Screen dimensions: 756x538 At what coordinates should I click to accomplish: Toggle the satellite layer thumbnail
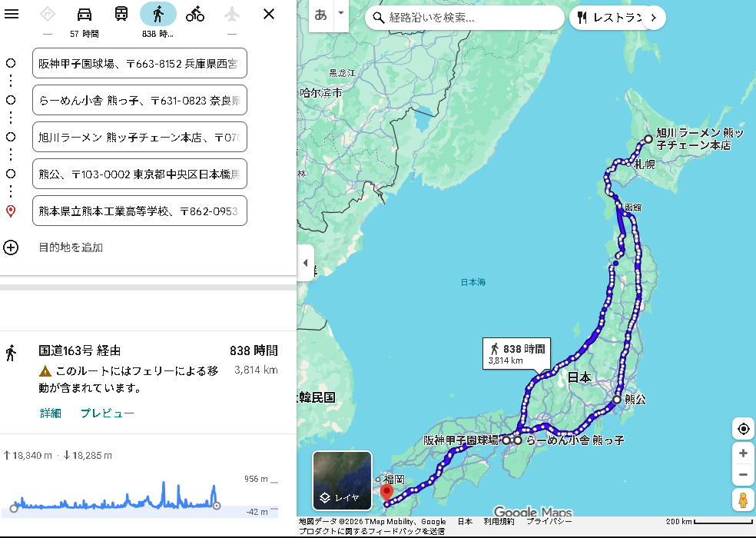click(x=342, y=480)
